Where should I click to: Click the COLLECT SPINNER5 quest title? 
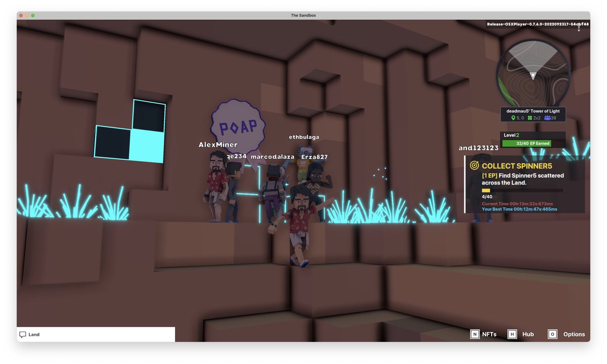click(x=516, y=166)
